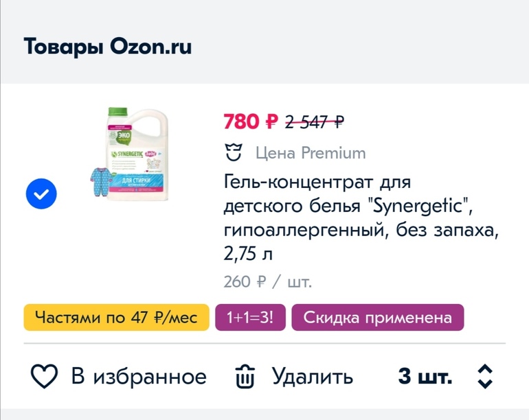
Task: Click the Premium crown icon
Action: (234, 152)
